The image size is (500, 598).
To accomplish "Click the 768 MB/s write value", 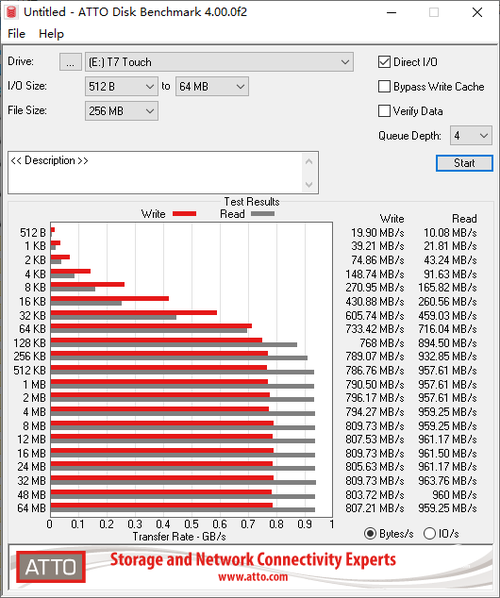I will 382,343.
